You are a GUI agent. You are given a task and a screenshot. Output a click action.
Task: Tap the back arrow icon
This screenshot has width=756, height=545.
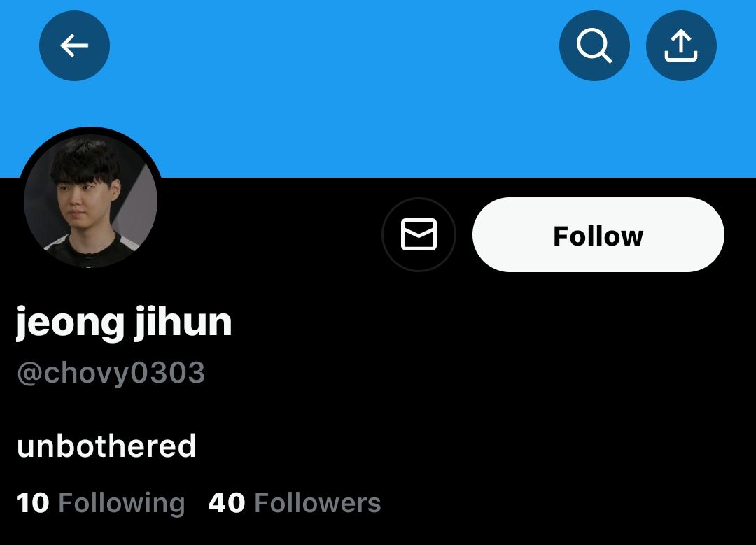74,45
